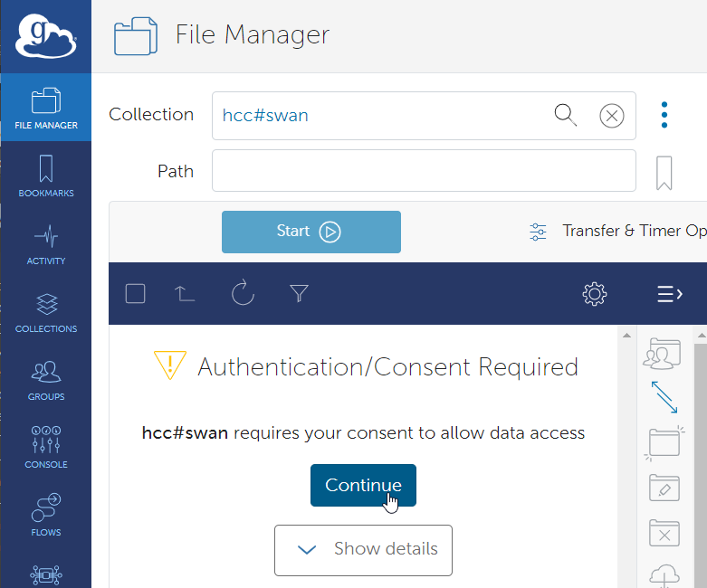Click the New Folder icon
Screen dimensions: 707x588
[664, 442]
